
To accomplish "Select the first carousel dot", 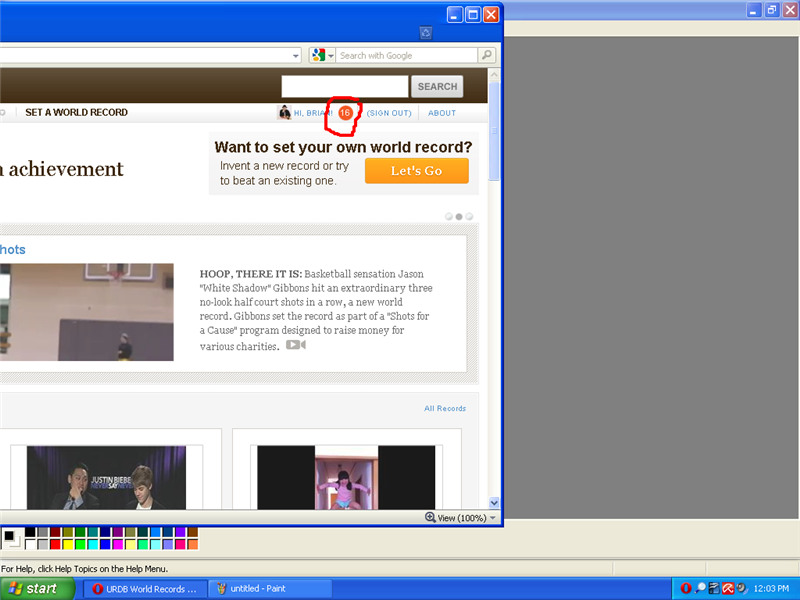I will point(449,216).
